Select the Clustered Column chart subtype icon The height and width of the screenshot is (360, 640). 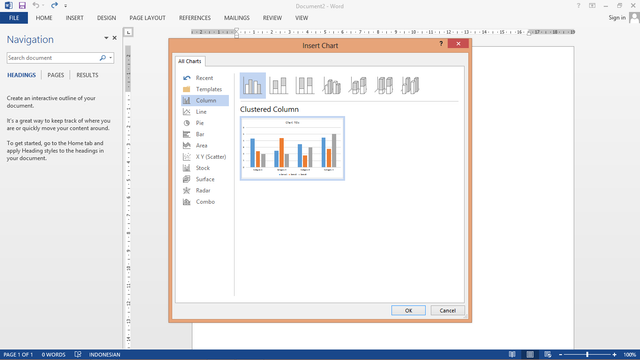[x=253, y=86]
